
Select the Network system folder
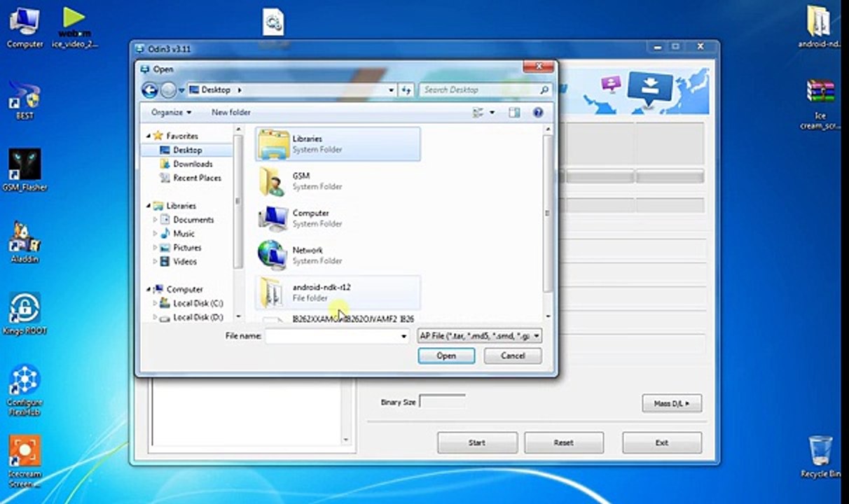338,255
